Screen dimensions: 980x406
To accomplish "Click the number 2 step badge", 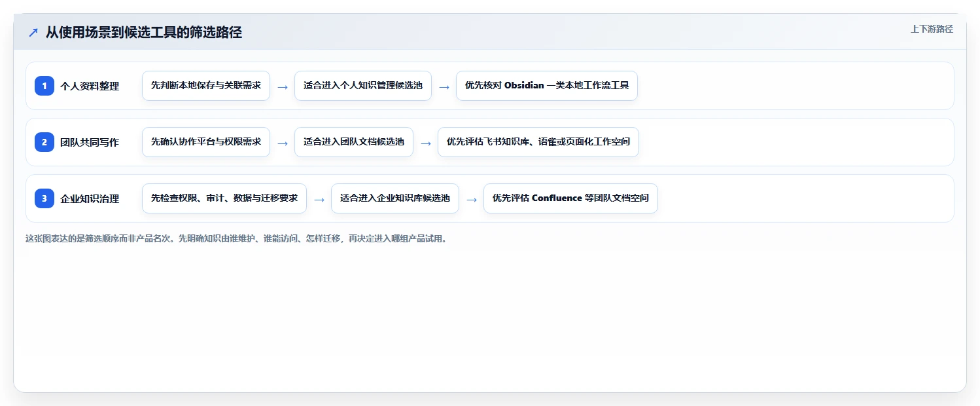I will pos(44,142).
